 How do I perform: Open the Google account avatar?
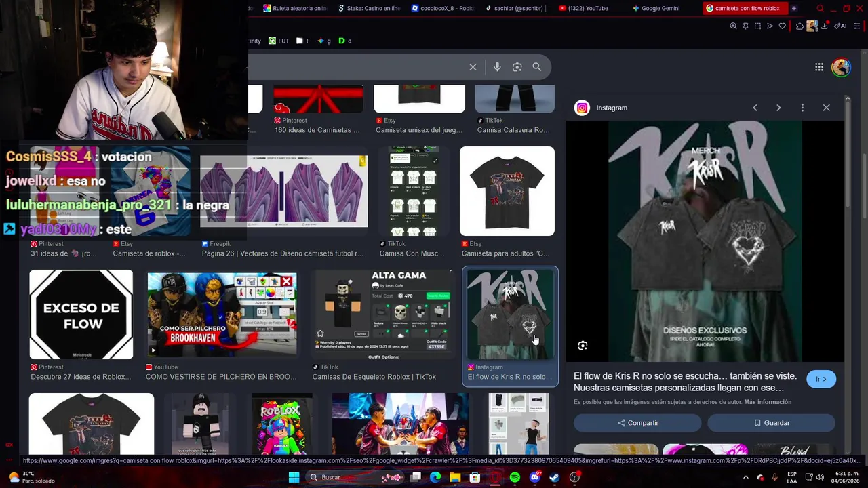(x=842, y=67)
